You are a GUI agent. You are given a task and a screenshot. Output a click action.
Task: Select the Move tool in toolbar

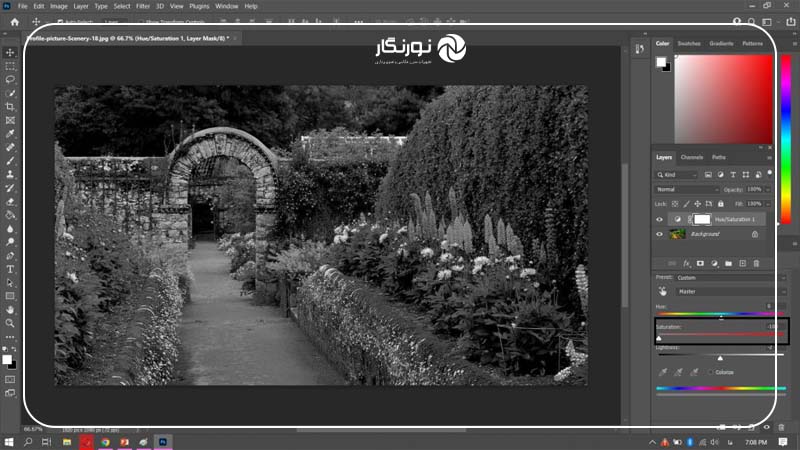pos(10,53)
